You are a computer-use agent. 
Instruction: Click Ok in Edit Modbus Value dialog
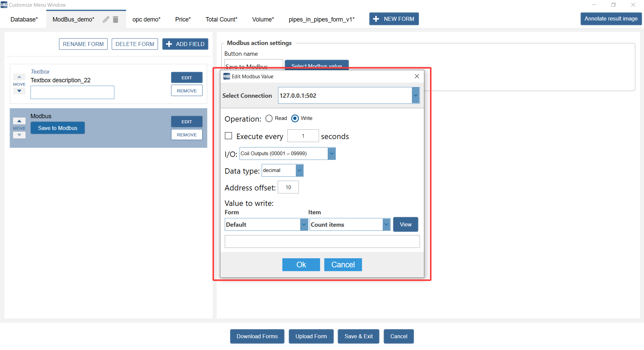[301, 265]
